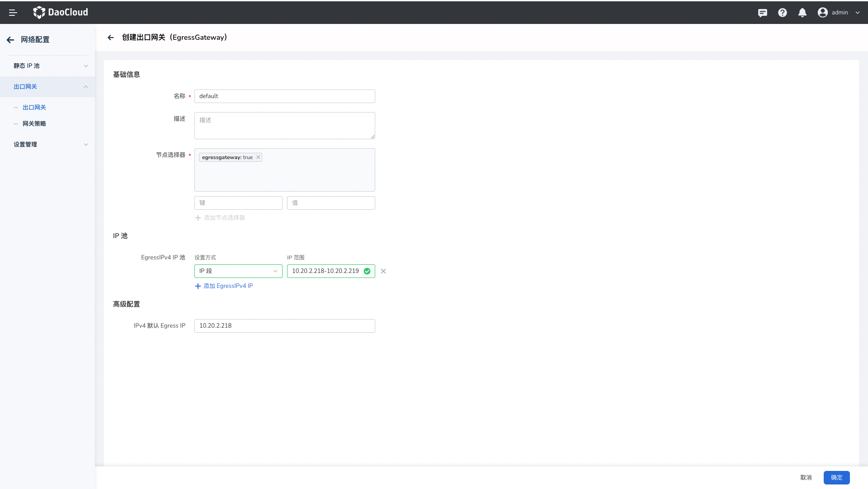Viewport: 868px width, 489px height.
Task: Open the help question mark icon
Action: [x=783, y=13]
